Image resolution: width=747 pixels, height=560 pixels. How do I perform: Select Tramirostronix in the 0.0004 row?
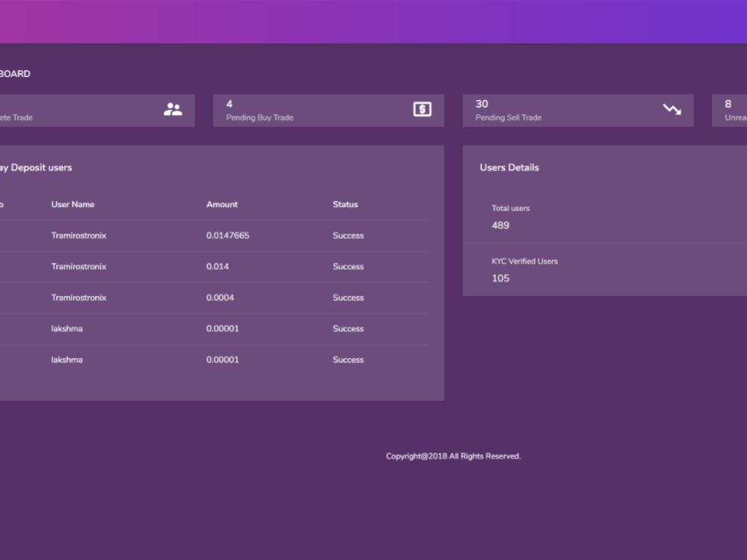click(78, 298)
